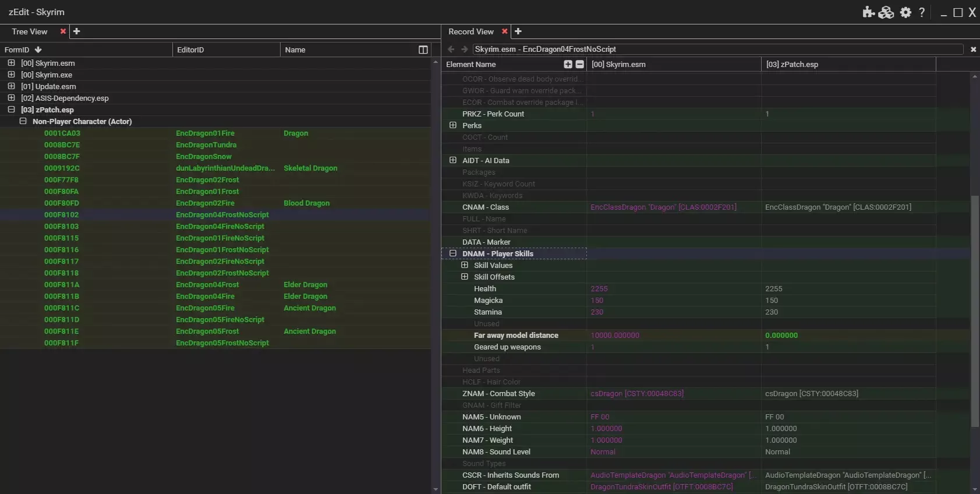The image size is (980, 494).
Task: Select the [00] Skyrim.esm record column header
Action: [x=674, y=64]
